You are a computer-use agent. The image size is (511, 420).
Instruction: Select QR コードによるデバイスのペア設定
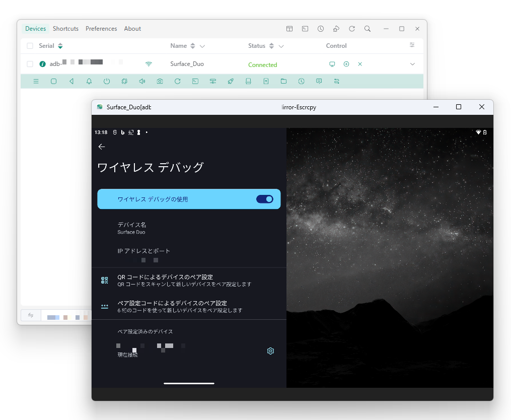coord(189,281)
